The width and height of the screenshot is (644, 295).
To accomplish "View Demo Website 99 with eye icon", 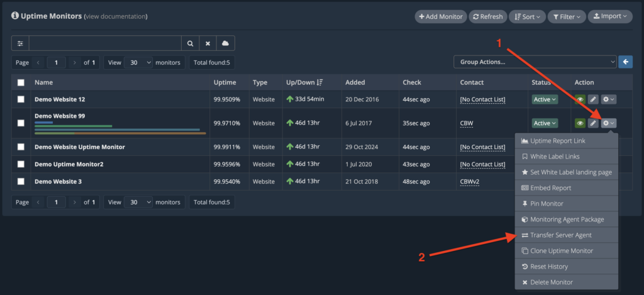I will 580,123.
